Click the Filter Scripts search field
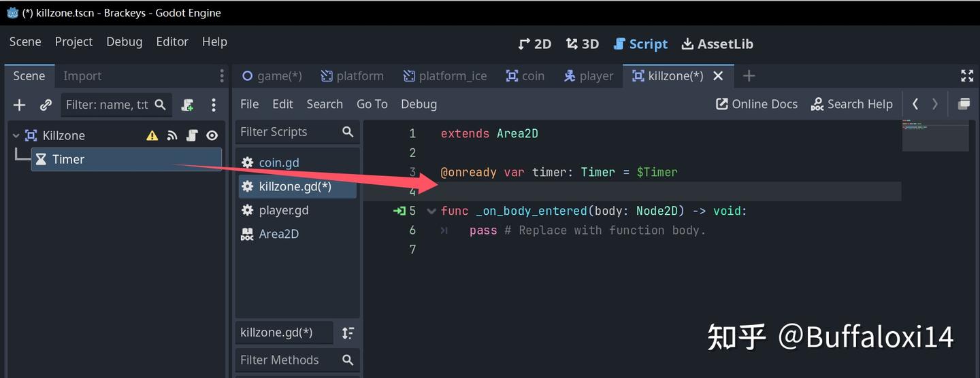Viewport: 980px width, 378px height. (x=289, y=132)
